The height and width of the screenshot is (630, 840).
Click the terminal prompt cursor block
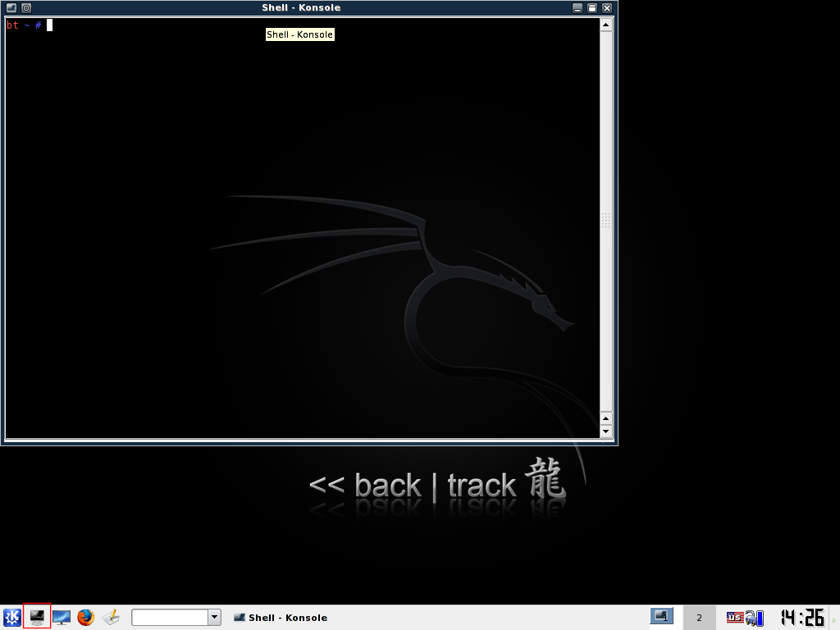[50, 25]
